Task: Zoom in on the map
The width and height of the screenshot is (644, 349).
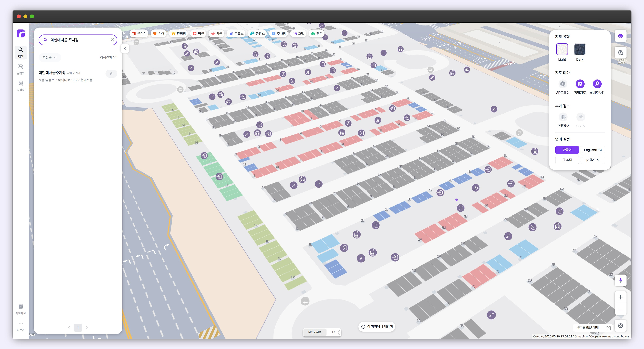Action: 620,297
